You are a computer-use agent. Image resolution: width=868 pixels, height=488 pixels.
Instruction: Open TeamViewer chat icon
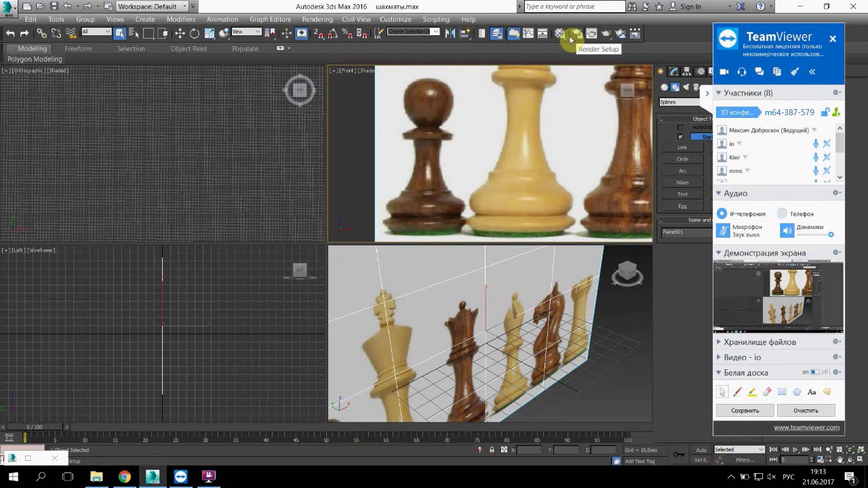(759, 72)
